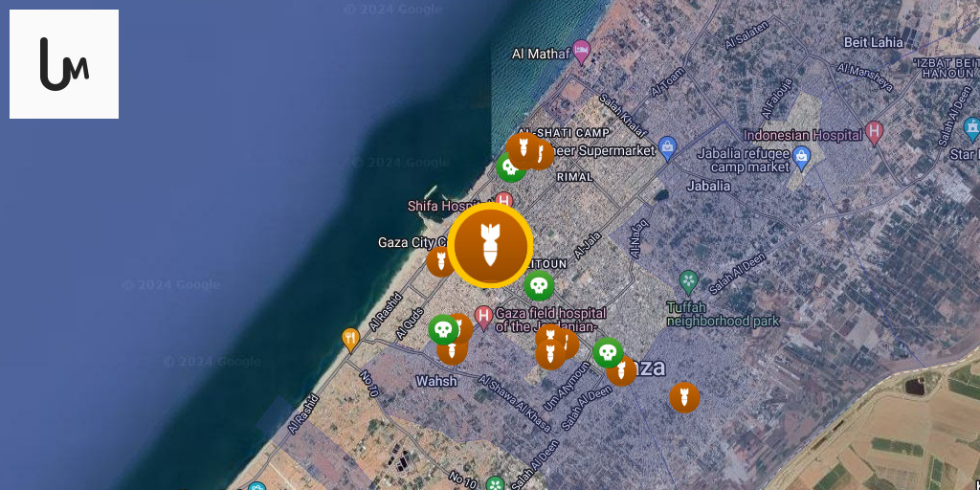The width and height of the screenshot is (980, 490).
Task: Select bomb marker beside Gaza City label
Action: pyautogui.click(x=438, y=261)
